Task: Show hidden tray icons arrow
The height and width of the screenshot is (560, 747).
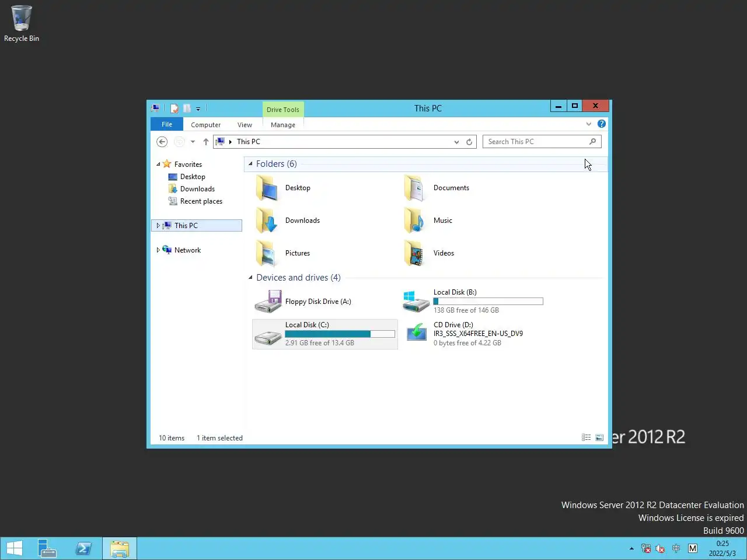Action: pos(631,548)
